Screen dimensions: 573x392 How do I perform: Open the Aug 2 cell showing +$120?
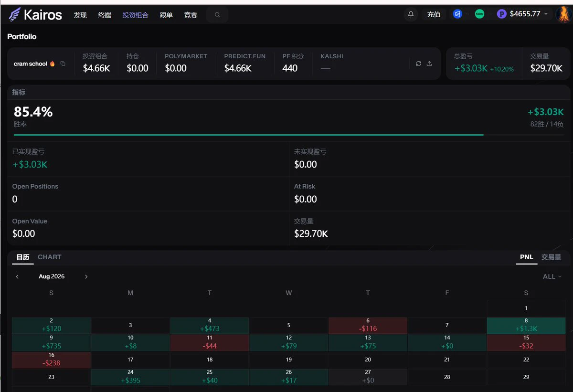52,325
